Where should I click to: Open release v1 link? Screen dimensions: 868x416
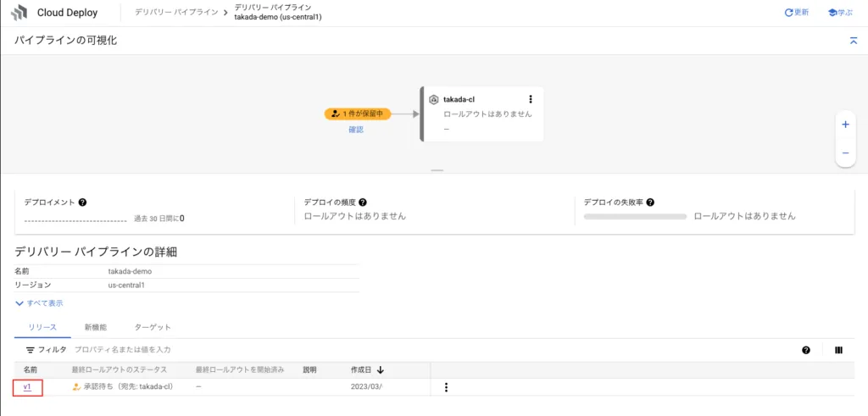27,387
